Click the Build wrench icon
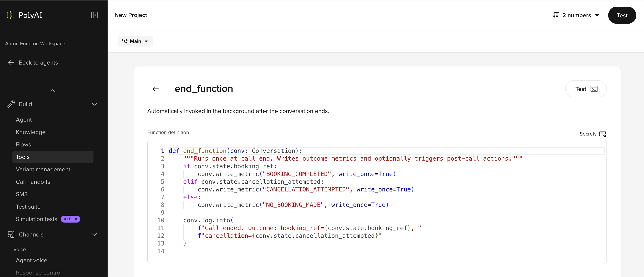 click(x=11, y=104)
